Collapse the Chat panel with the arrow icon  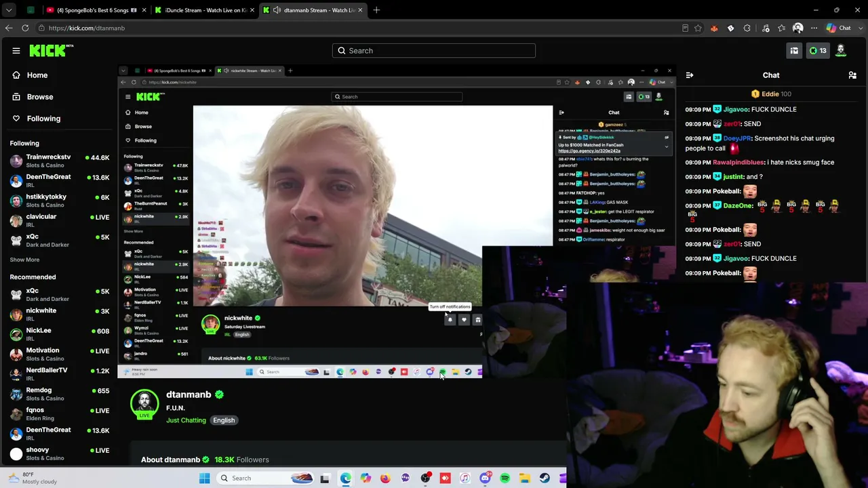(x=689, y=75)
